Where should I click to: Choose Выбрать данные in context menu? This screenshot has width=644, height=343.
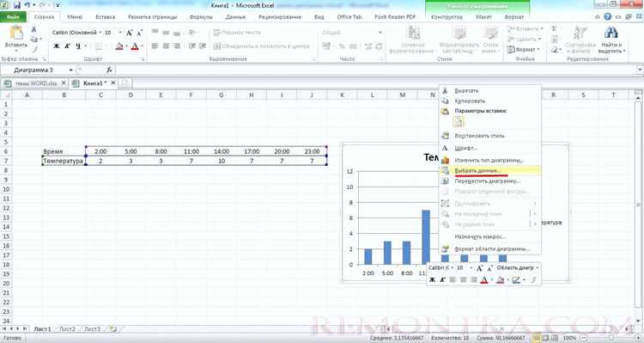point(490,171)
